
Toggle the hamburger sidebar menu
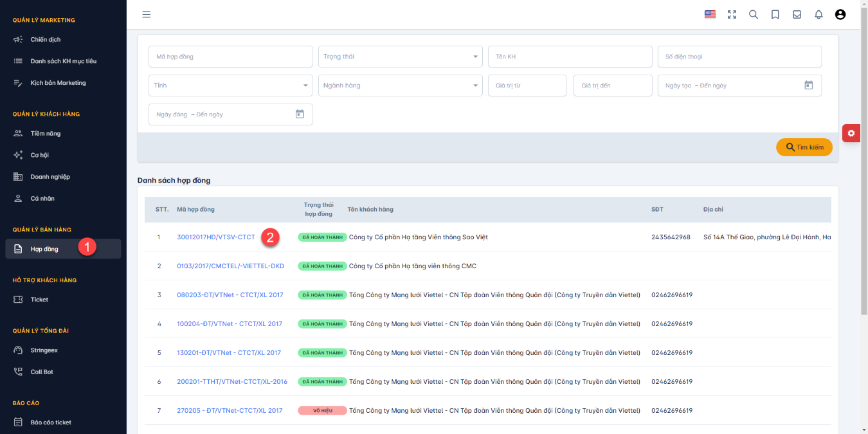tap(147, 14)
